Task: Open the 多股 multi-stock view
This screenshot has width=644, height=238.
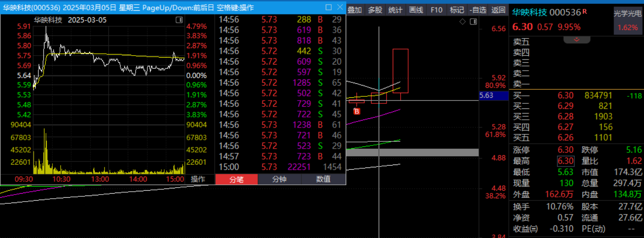Action: (x=375, y=10)
